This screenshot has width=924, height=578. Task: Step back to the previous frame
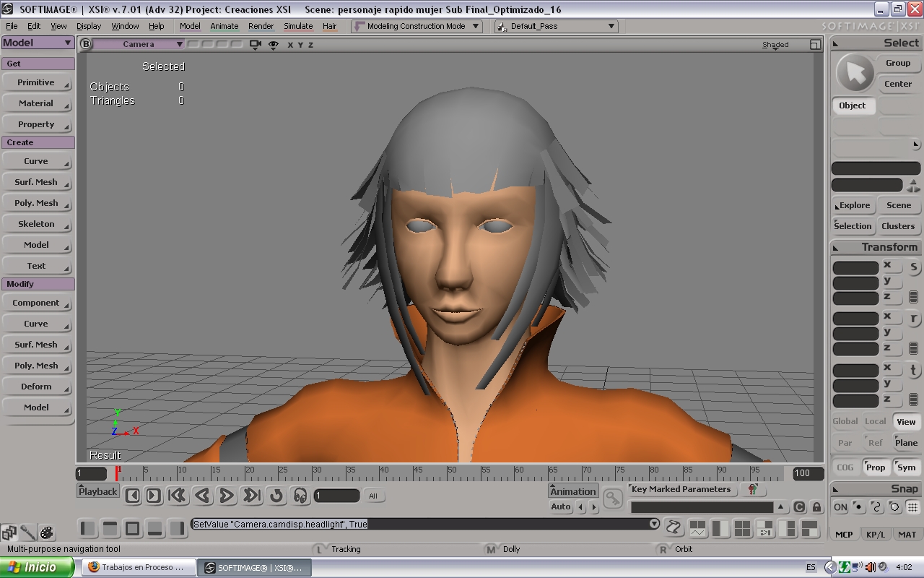(x=133, y=496)
